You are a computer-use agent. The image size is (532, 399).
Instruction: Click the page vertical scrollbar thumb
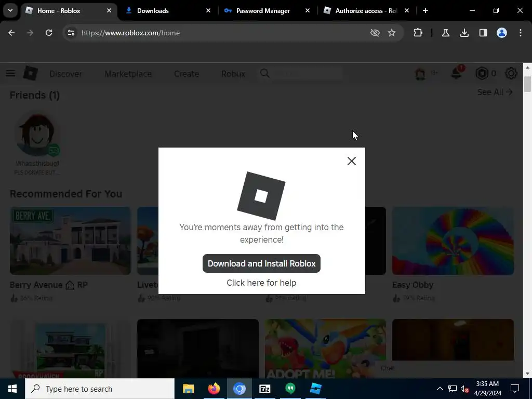point(527,84)
